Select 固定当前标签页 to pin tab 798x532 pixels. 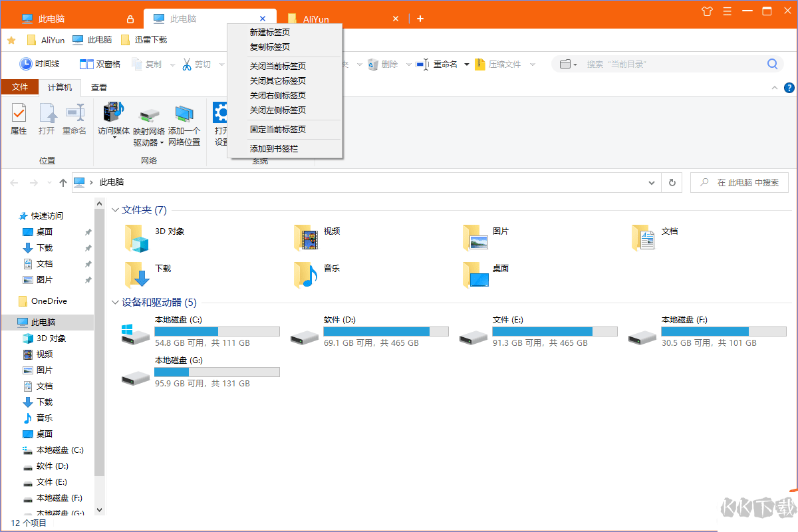(x=278, y=130)
